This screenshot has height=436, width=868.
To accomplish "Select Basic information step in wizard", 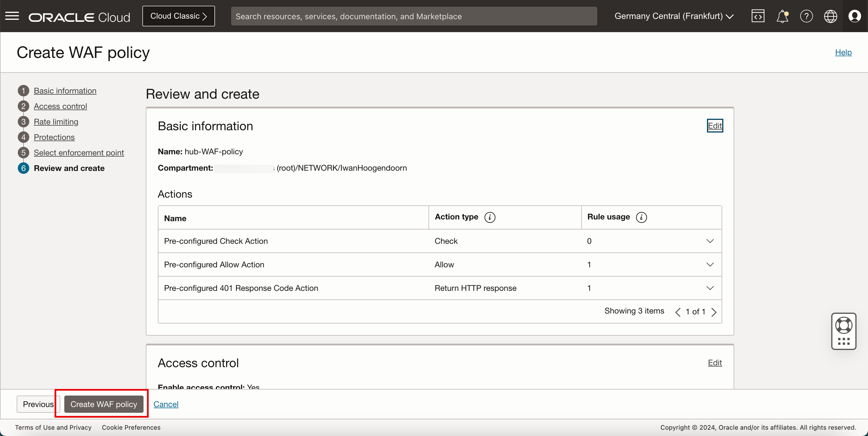I will pos(65,90).
